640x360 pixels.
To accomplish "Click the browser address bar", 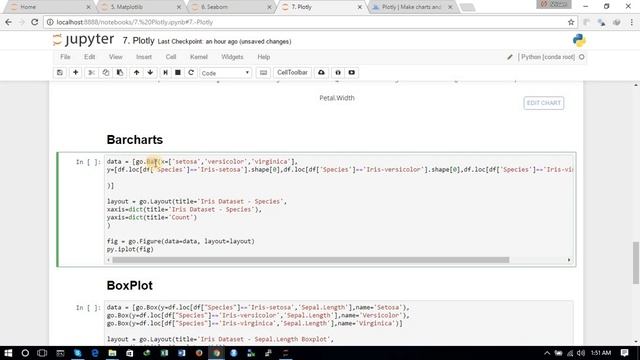I will tap(310, 22).
